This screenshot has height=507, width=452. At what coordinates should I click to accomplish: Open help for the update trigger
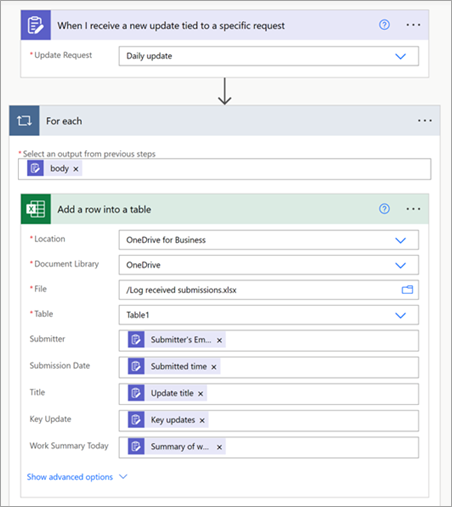tap(384, 25)
